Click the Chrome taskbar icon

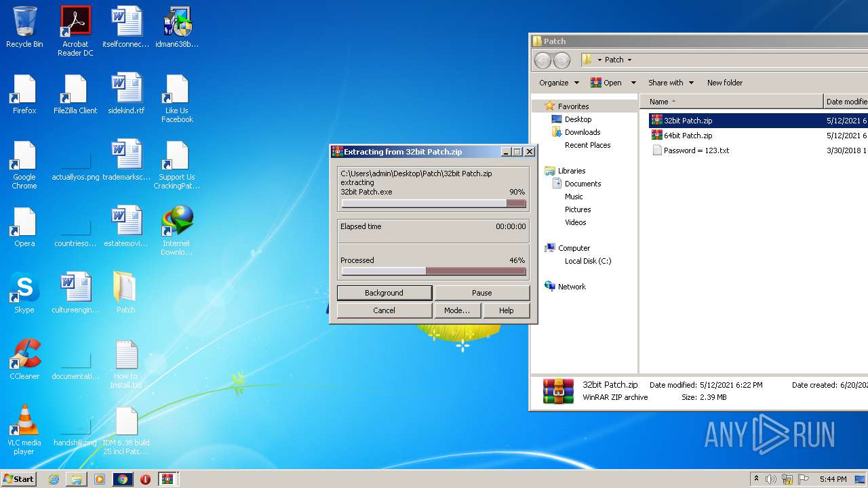(123, 479)
